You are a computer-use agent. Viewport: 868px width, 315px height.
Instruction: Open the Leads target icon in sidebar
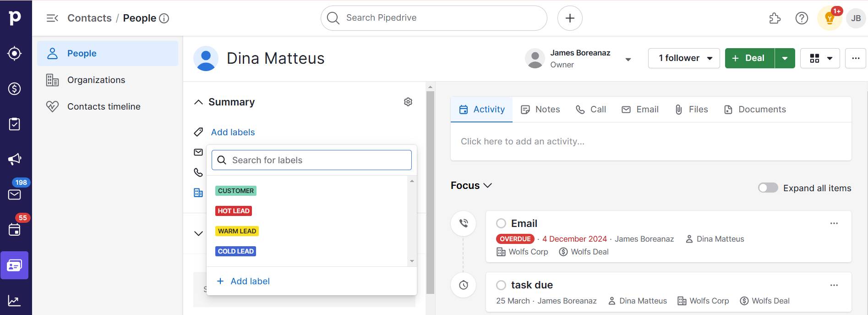[x=15, y=54]
